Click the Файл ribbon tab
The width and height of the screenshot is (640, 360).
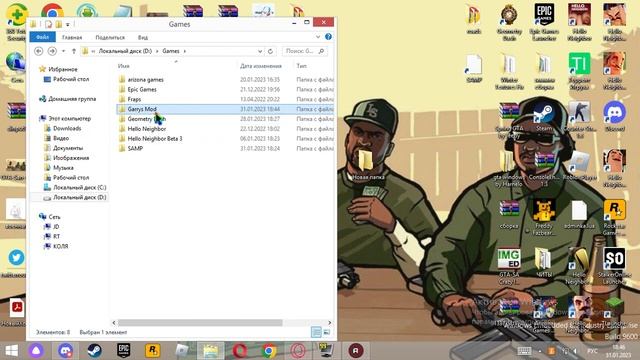click(42, 37)
